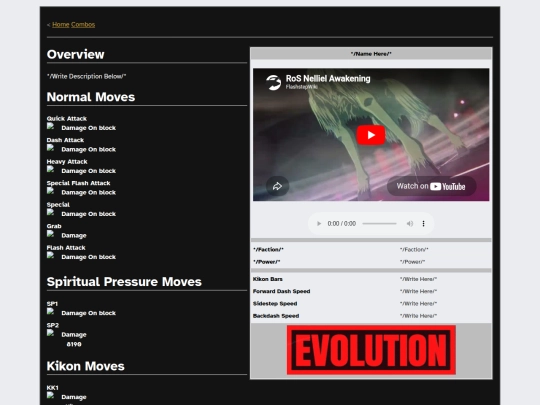Click the audio progress slider
Image resolution: width=540 pixels, height=405 pixels.
pyautogui.click(x=379, y=224)
